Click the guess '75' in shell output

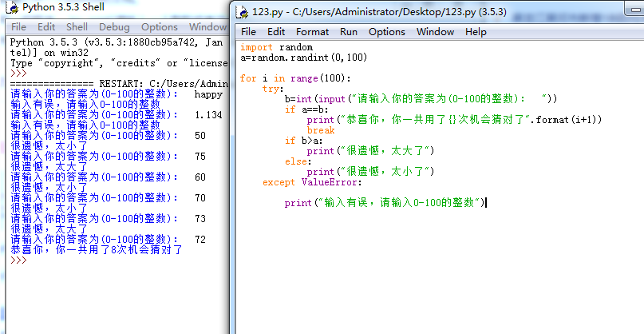(200, 157)
